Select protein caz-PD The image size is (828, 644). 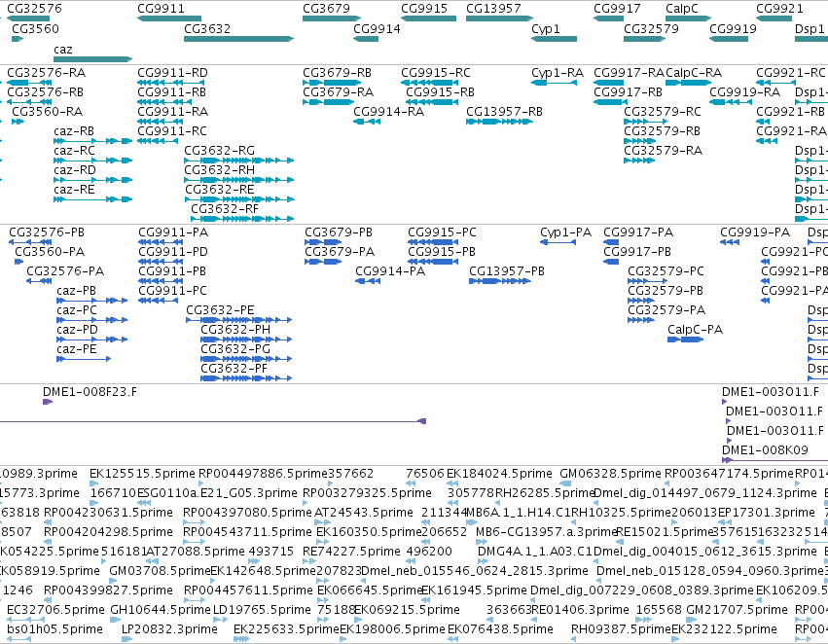coord(77,330)
